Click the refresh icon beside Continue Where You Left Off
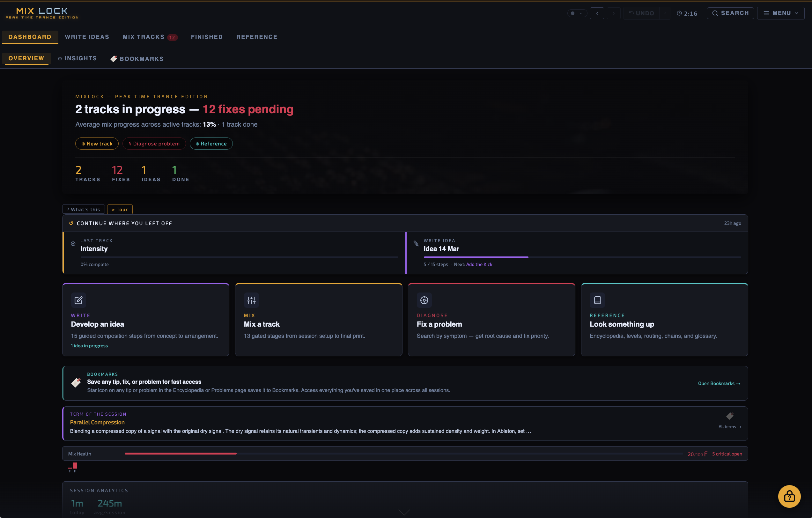812x518 pixels. pos(71,223)
